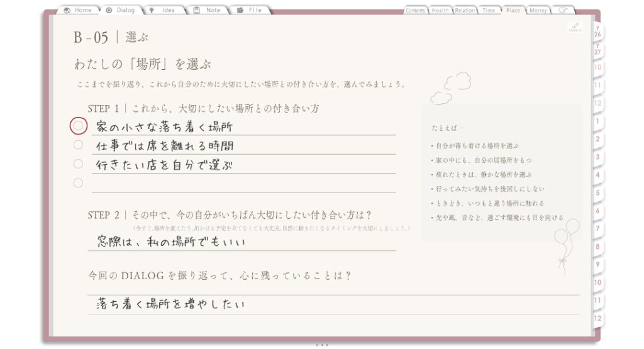Viewport: 644px width, 349px height.
Task: Open the Contents section tab
Action: tap(415, 10)
